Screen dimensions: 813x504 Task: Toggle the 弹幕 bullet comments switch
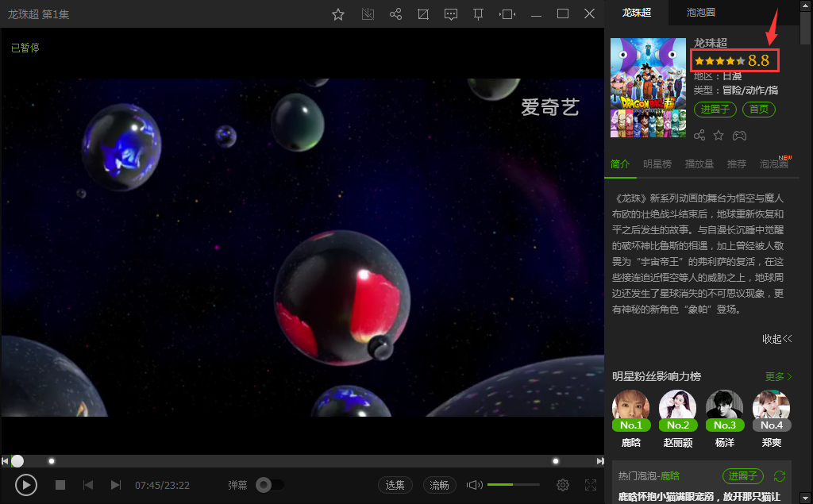pos(269,485)
